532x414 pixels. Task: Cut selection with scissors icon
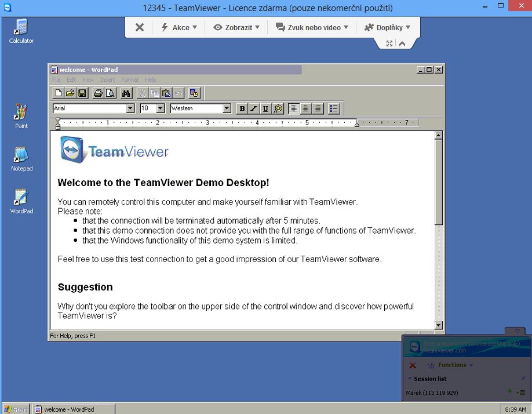pos(143,93)
